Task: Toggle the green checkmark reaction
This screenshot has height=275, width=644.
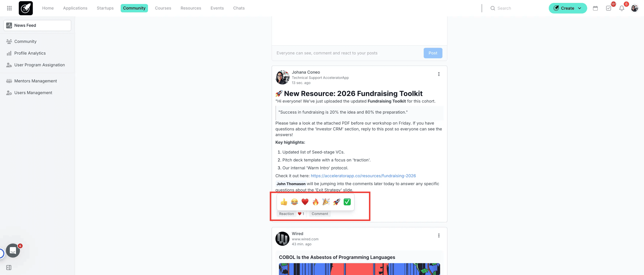Action: click(347, 202)
